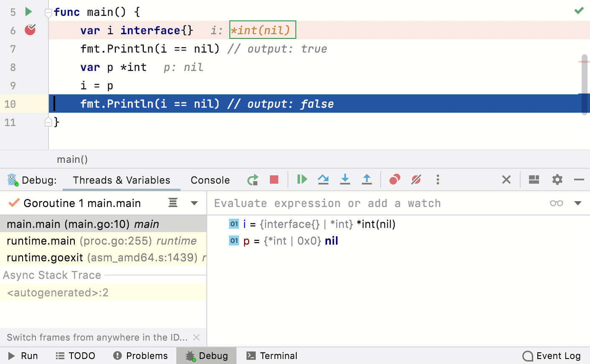Expand the evaluate expression history dropdown
Screen dimensions: 590x364
(x=578, y=203)
